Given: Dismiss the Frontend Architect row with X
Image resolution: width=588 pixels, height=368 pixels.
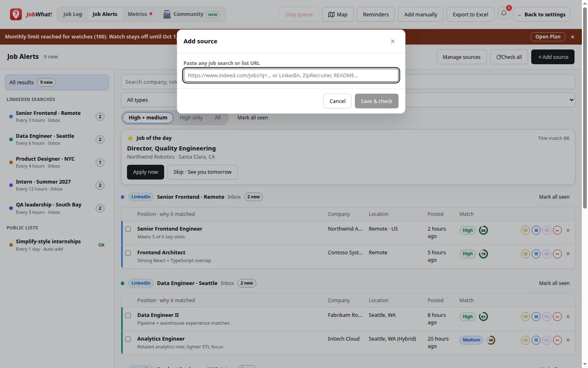Looking at the screenshot, I should click(x=568, y=254).
